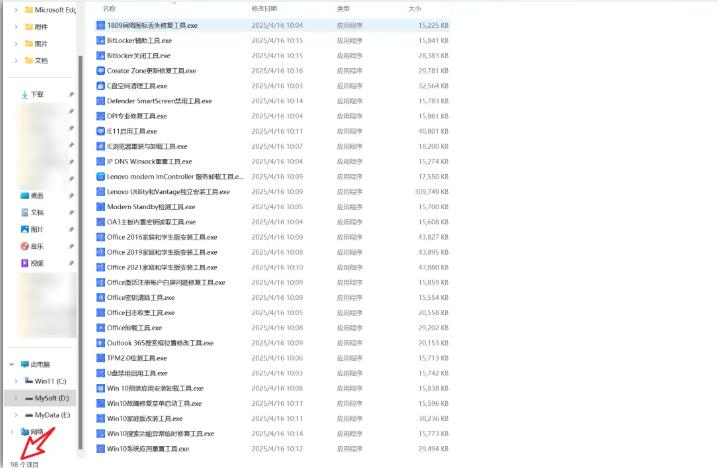Use the navigation pane vertical scrollbar
Screen dimensions: 718x468
pyautogui.click(x=81, y=252)
